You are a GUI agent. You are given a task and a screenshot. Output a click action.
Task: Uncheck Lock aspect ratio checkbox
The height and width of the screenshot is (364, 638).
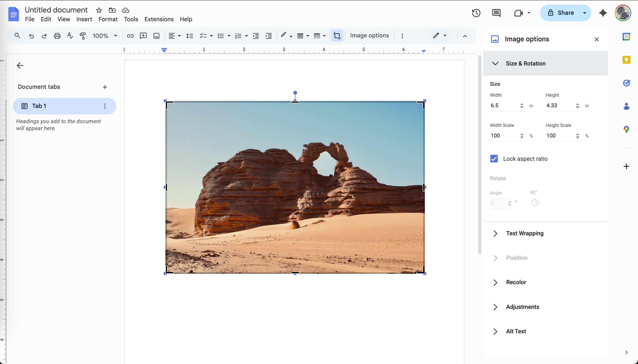click(494, 159)
